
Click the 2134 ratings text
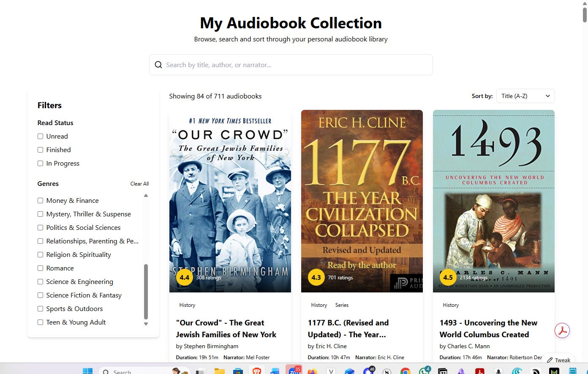click(x=474, y=278)
